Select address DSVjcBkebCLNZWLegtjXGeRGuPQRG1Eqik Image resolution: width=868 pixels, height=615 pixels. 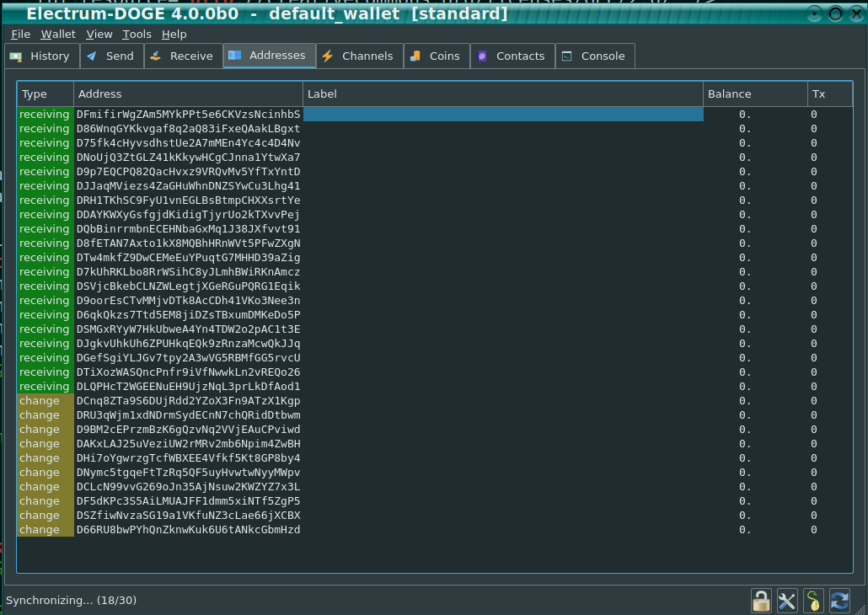(188, 286)
